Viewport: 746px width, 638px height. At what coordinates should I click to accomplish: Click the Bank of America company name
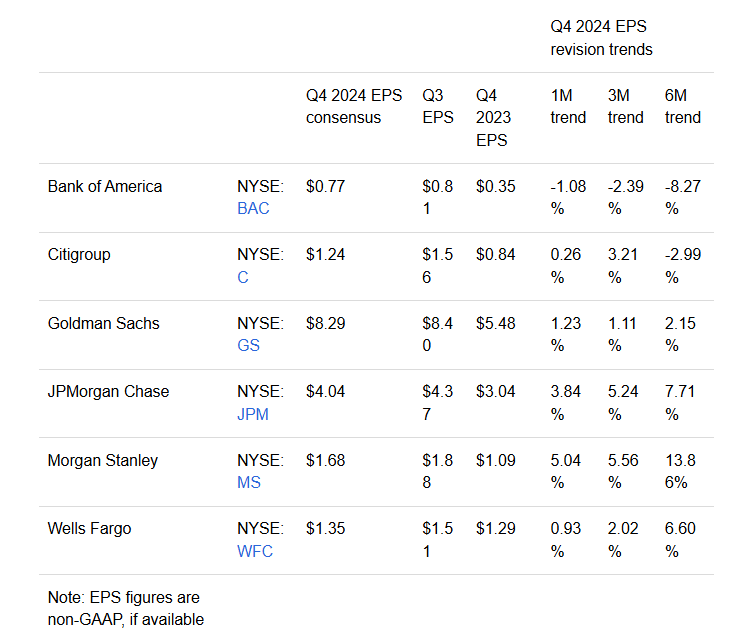tap(105, 187)
